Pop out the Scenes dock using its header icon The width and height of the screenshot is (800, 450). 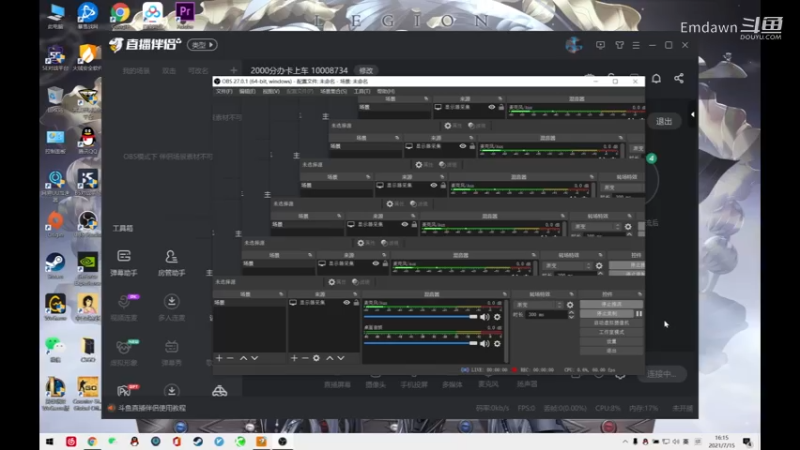(x=281, y=294)
